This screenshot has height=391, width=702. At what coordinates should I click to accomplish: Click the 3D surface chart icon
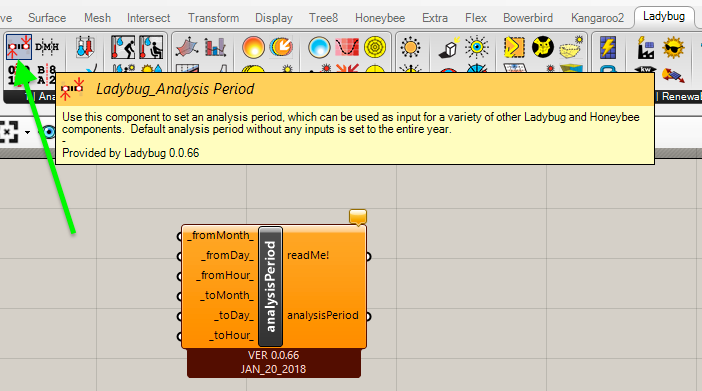187,47
